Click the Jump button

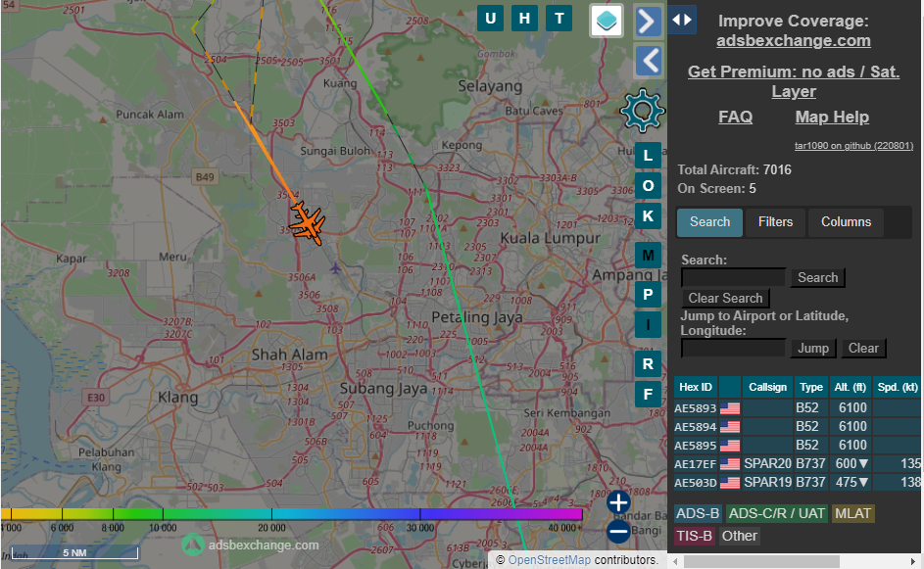click(x=813, y=348)
